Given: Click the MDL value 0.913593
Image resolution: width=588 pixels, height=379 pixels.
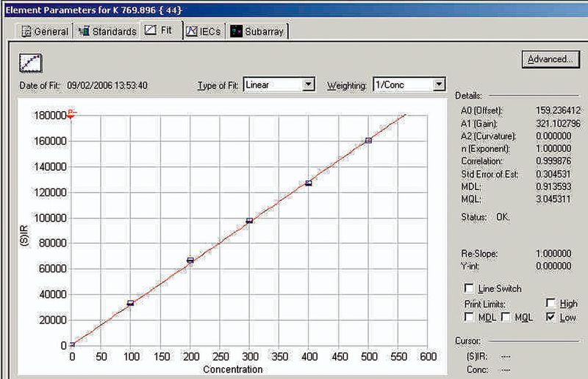Looking at the screenshot, I should pos(553,186).
